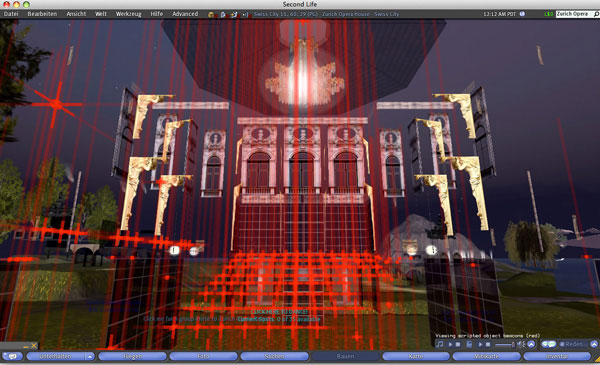Click the 12:12 AM PDT clock text

point(499,14)
